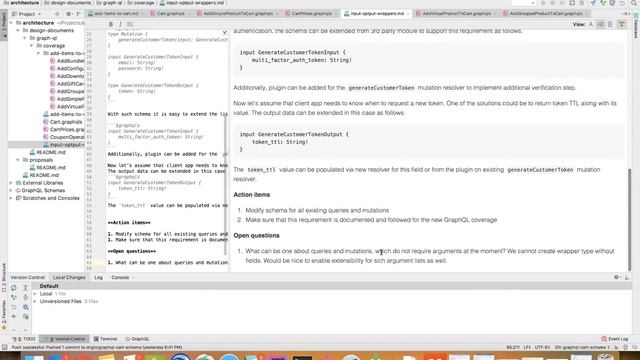This screenshot has height=360, width=640.
Task: Add new changelist with the plus icon
Action: click(x=14, y=317)
